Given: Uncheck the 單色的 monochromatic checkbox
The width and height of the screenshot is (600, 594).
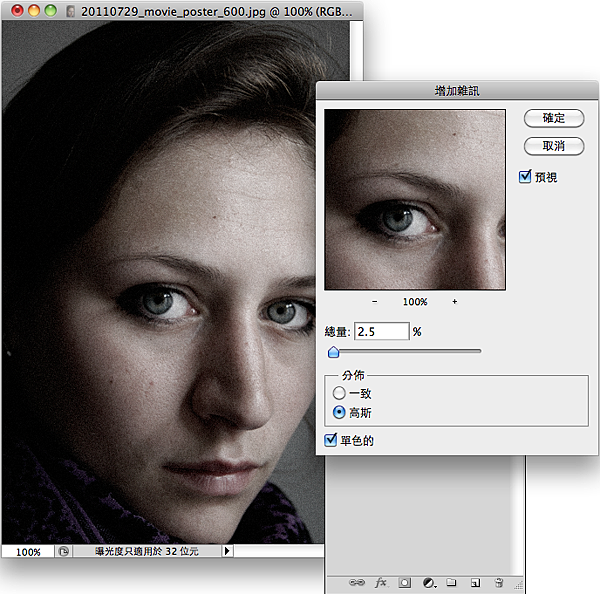Looking at the screenshot, I should click(332, 440).
